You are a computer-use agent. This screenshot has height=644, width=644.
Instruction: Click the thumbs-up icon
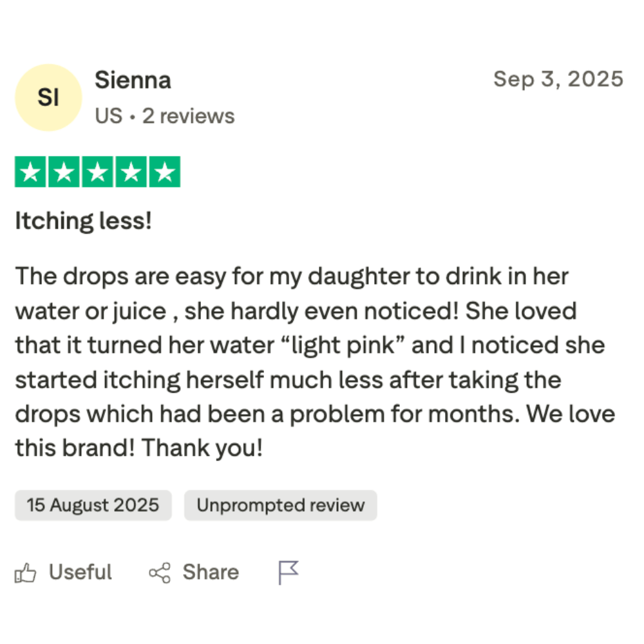click(26, 573)
